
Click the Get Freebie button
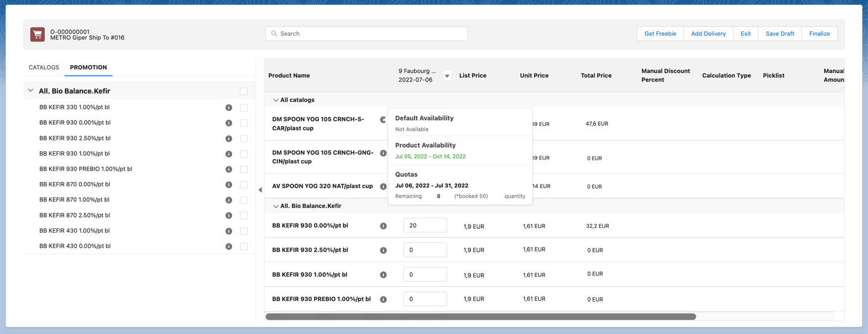(660, 34)
